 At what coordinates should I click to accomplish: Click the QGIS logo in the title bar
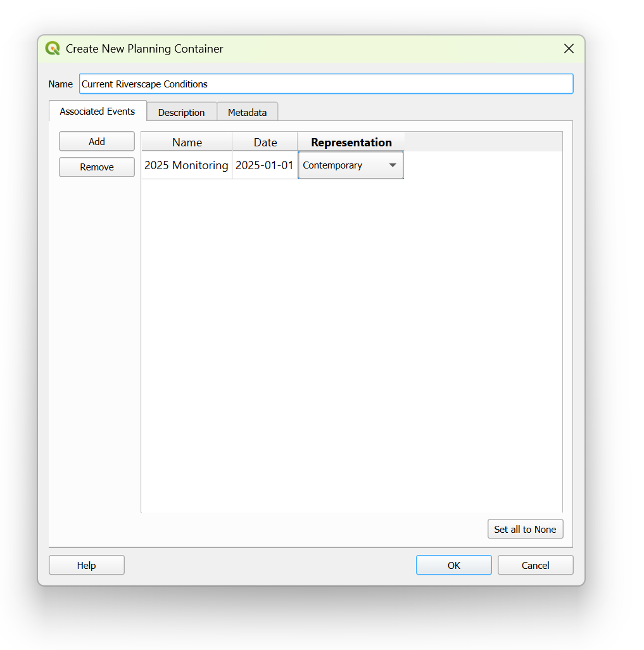[53, 49]
